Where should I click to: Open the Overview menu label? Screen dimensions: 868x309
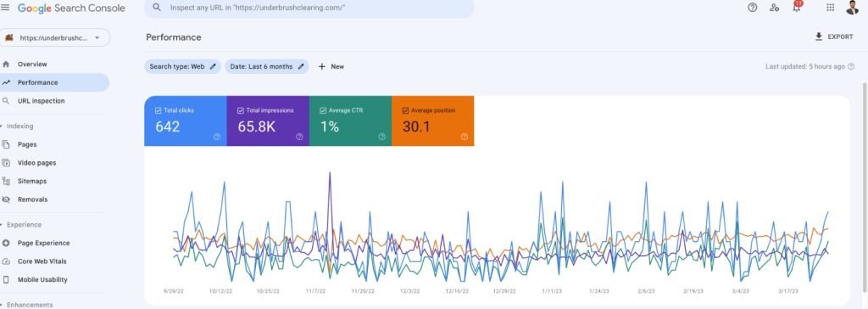pyautogui.click(x=32, y=65)
